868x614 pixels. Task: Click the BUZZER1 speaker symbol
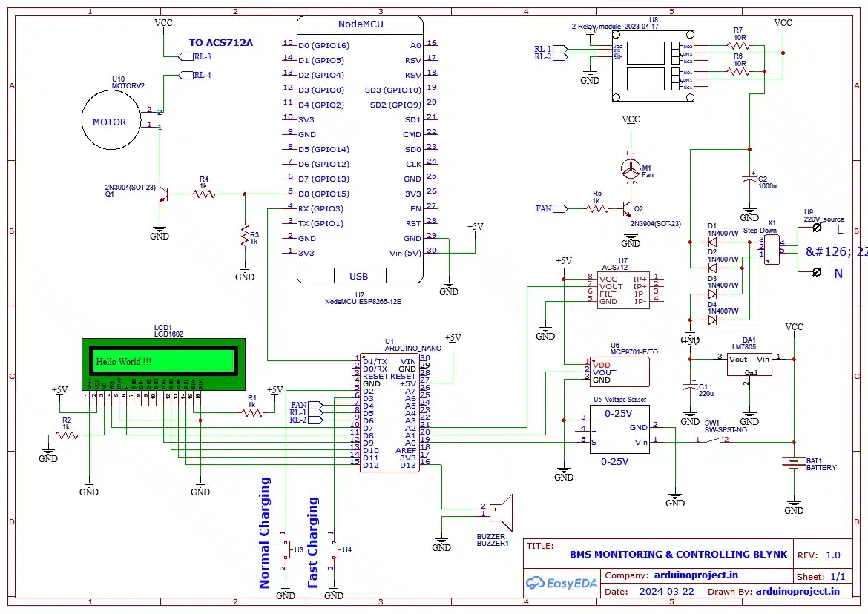coord(501,512)
